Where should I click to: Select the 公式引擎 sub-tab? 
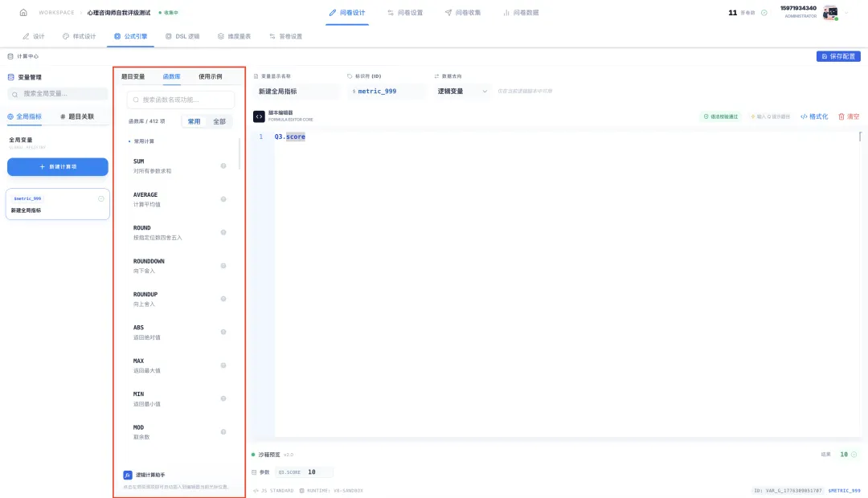pyautogui.click(x=131, y=36)
